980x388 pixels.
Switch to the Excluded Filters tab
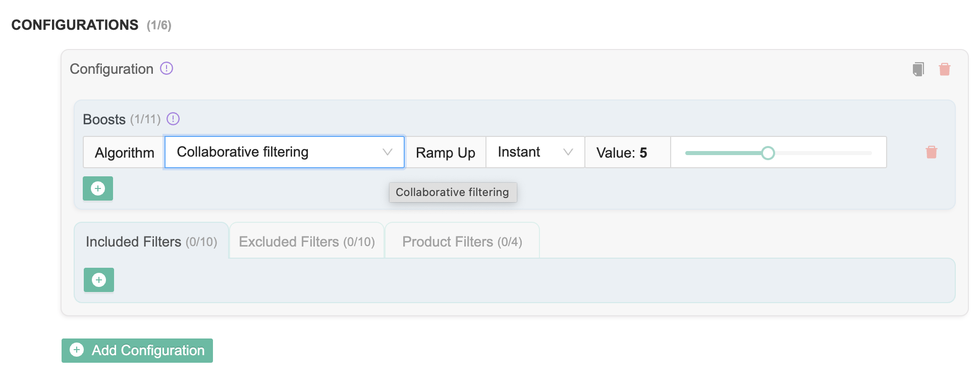pyautogui.click(x=306, y=241)
